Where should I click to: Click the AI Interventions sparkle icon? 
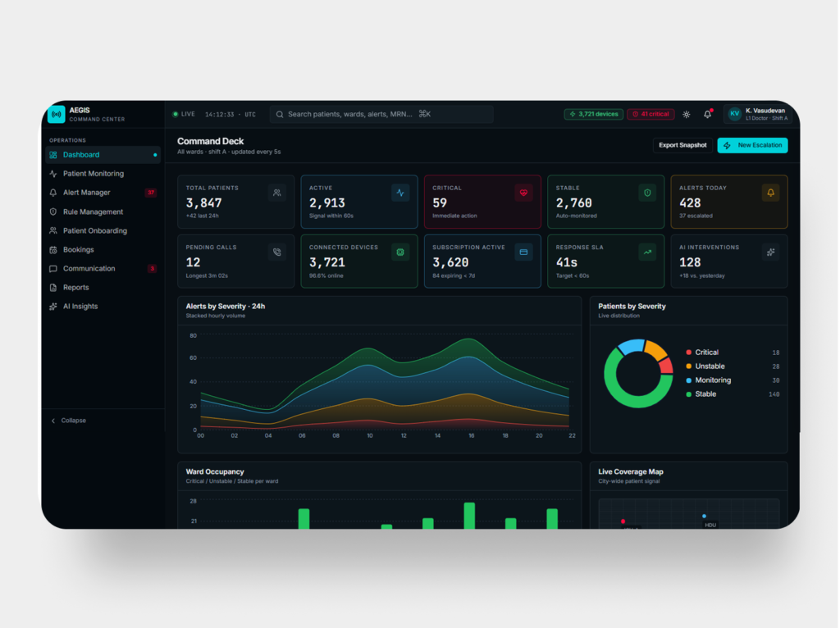pyautogui.click(x=770, y=253)
